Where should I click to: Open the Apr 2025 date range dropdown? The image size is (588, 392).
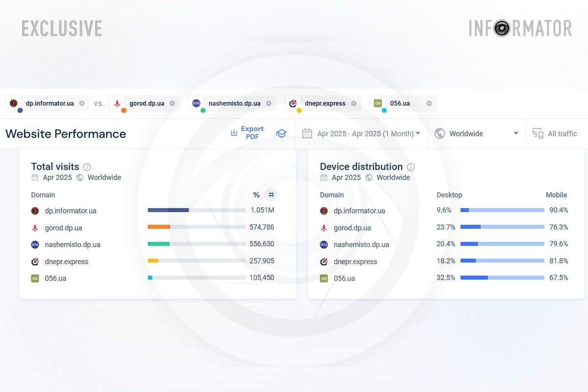tap(367, 134)
